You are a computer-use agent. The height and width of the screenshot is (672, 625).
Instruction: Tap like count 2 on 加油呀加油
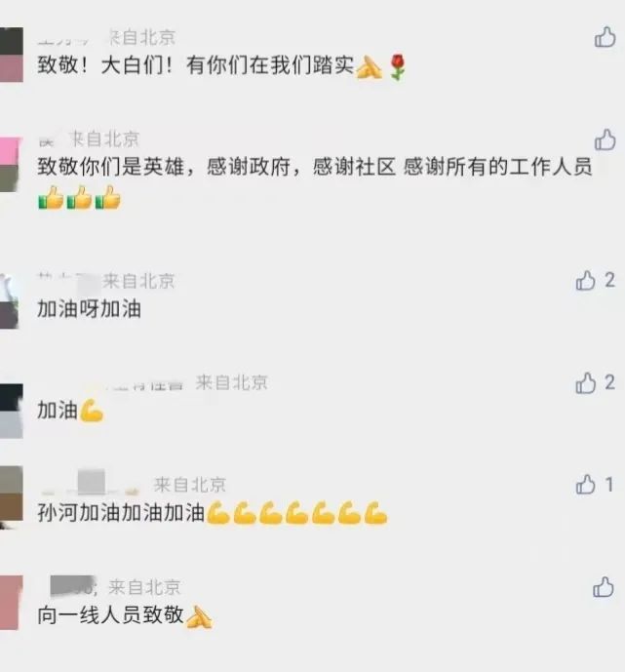point(610,280)
